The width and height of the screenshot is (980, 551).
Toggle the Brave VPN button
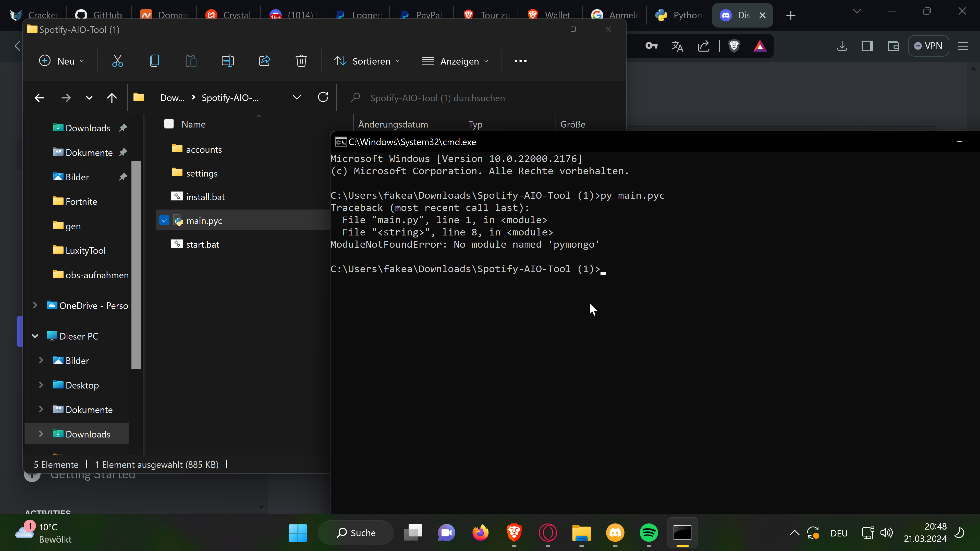click(928, 46)
